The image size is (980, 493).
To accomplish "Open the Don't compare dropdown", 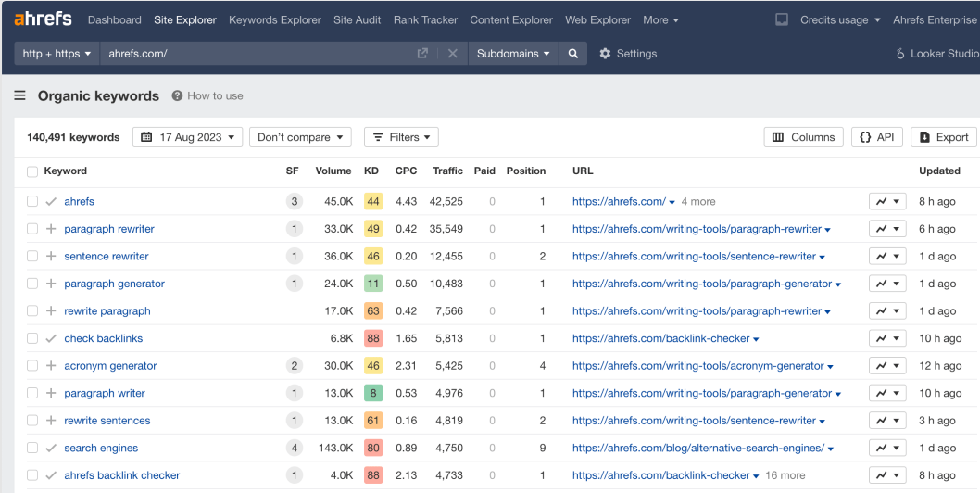I will point(300,137).
